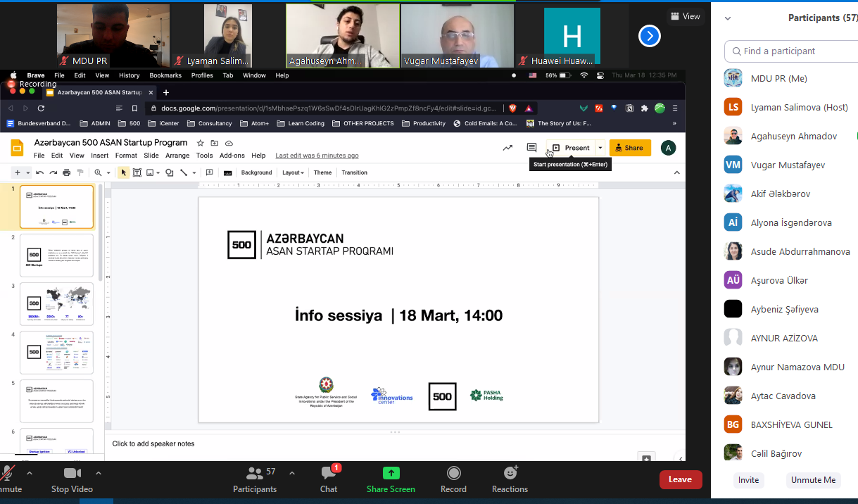Change the Zoom gallery View layout
858x504 pixels.
686,16
